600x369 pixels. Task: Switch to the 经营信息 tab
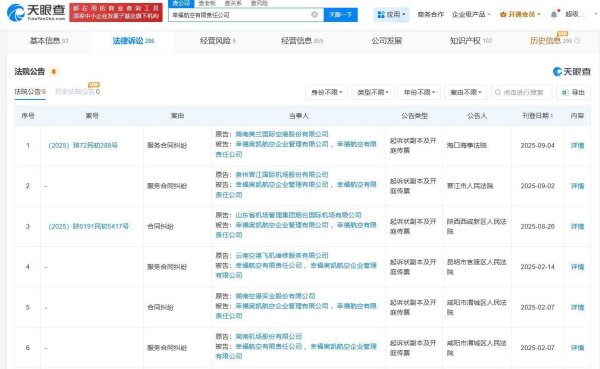tap(302, 41)
